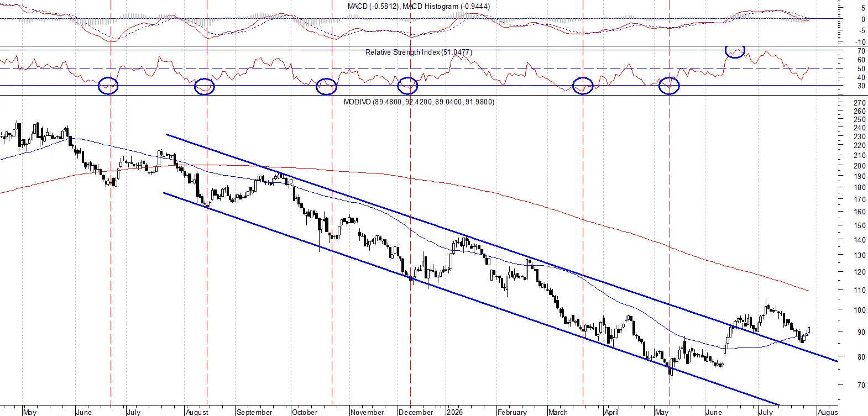The width and height of the screenshot is (868, 416).
Task: Select the 130 price axis value
Action: click(860, 256)
